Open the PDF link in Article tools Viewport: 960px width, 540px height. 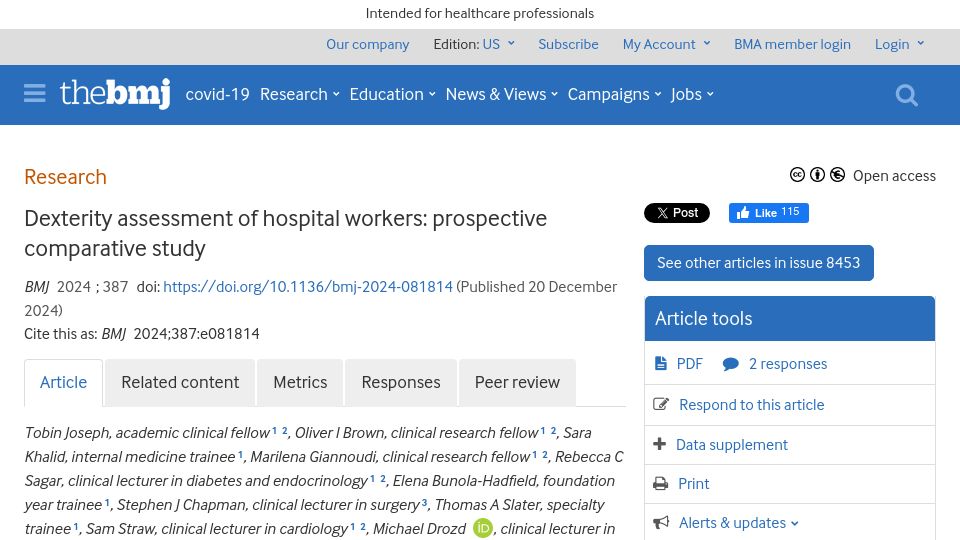point(689,364)
